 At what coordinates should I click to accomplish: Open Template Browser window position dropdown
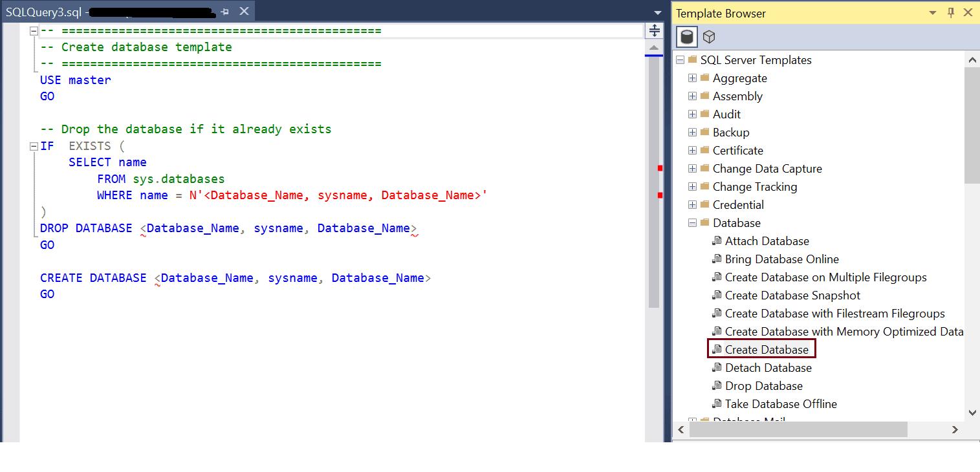[x=933, y=13]
